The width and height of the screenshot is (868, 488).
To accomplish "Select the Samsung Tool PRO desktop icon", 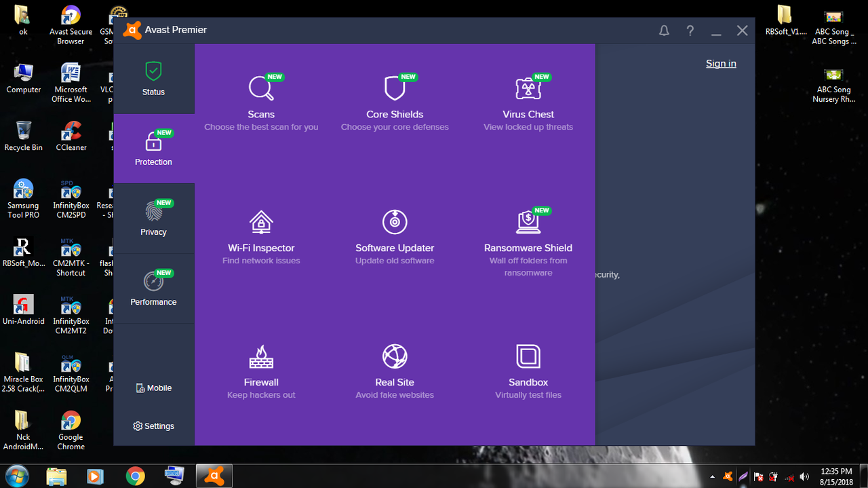I will coord(23,198).
